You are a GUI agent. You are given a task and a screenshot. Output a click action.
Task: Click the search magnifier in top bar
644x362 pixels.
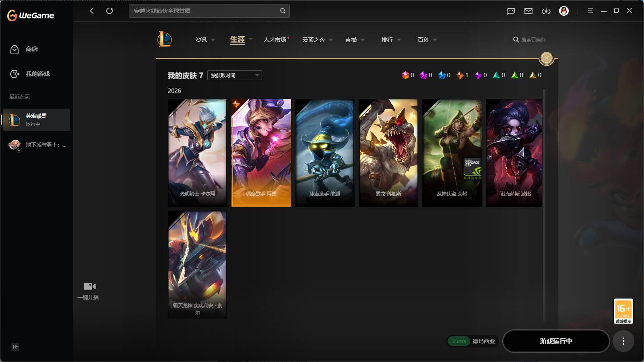(x=283, y=11)
